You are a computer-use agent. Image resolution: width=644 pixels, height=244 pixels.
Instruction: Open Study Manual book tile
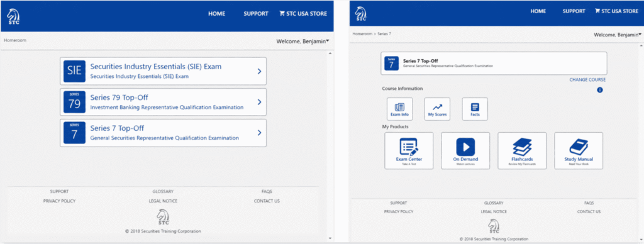coord(579,151)
